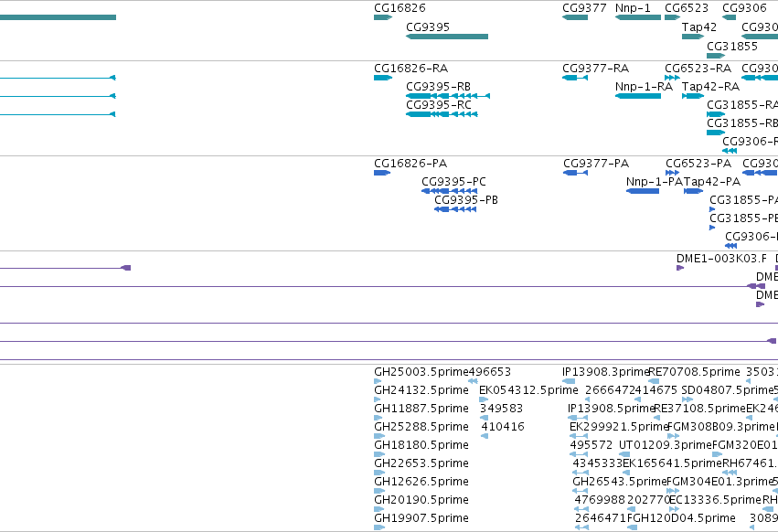Click the GH19907.5prime EST label
Screen dimensions: 778x532
point(421,518)
